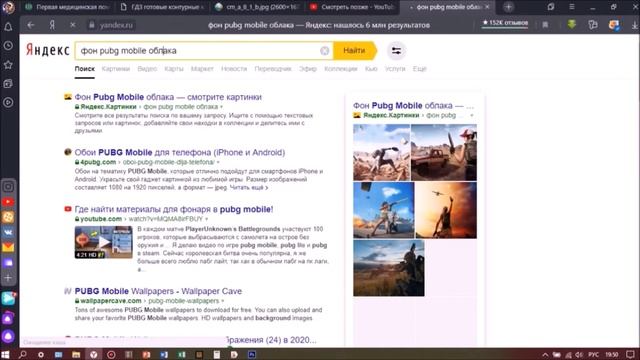Screen dimensions: 640x360
Task: Open the downloads arrow in browser toolbar
Action: (x=635, y=25)
